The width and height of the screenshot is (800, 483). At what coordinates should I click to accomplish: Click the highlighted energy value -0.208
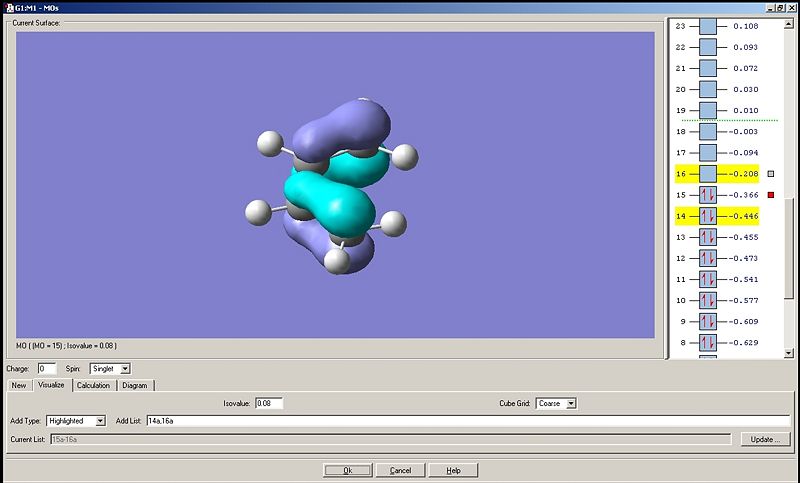click(x=744, y=174)
